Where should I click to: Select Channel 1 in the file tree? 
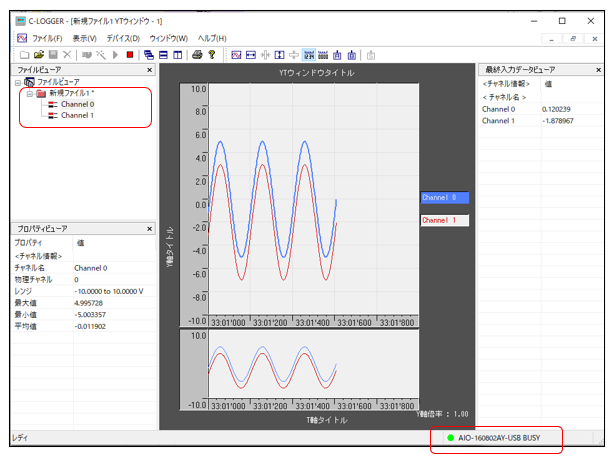(x=77, y=115)
